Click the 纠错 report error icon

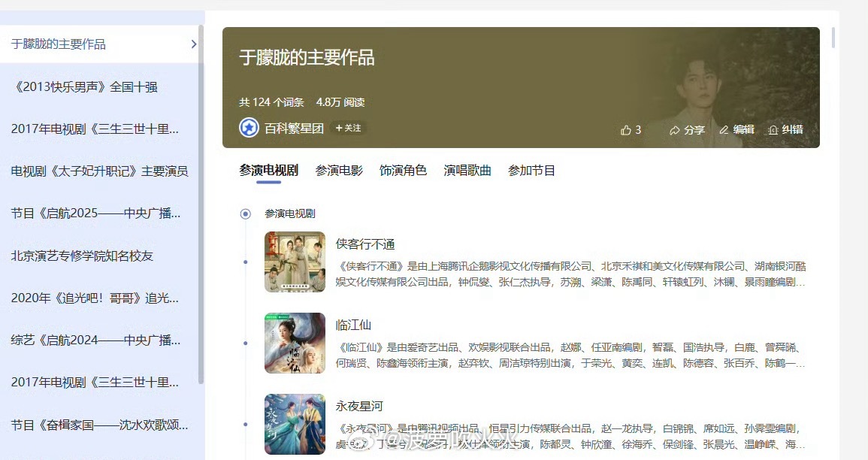click(x=773, y=129)
